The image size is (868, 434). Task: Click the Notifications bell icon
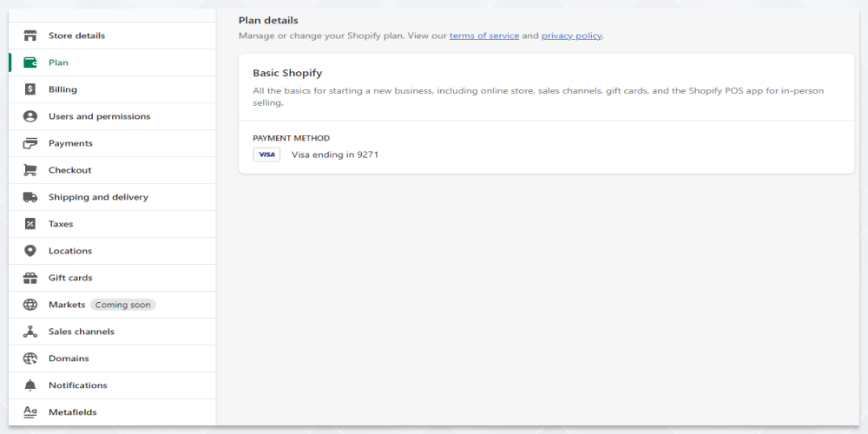(30, 385)
